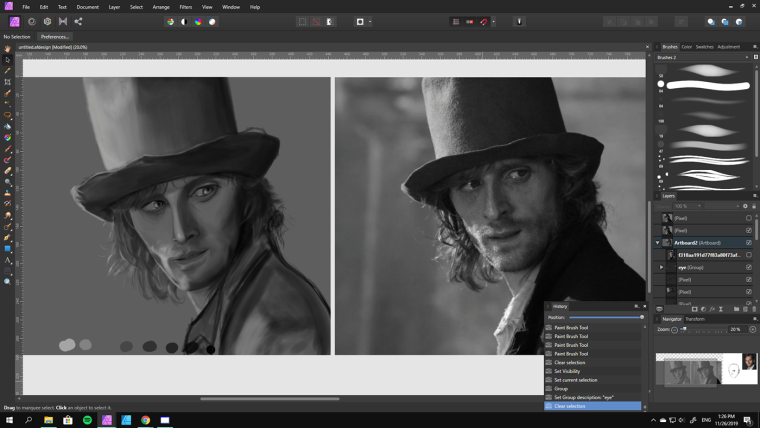Open the Export persona share icon

tap(78, 21)
